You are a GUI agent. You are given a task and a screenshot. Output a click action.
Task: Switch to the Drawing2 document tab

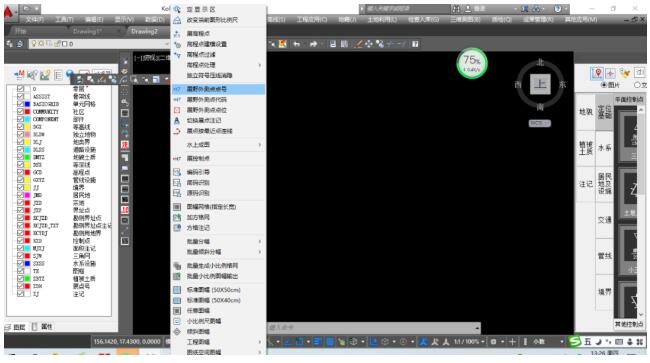pyautogui.click(x=144, y=31)
